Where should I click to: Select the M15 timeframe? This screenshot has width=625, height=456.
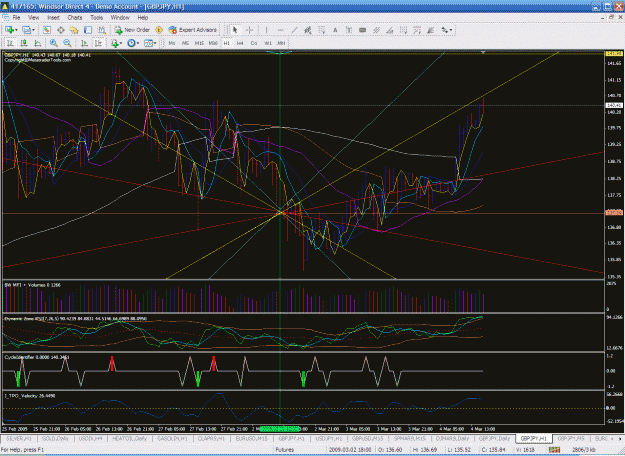199,43
